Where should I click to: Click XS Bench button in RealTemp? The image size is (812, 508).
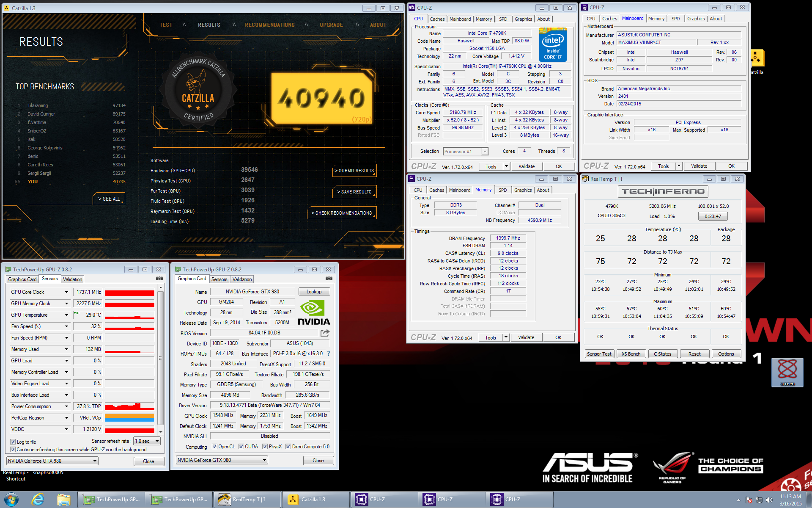pos(631,354)
